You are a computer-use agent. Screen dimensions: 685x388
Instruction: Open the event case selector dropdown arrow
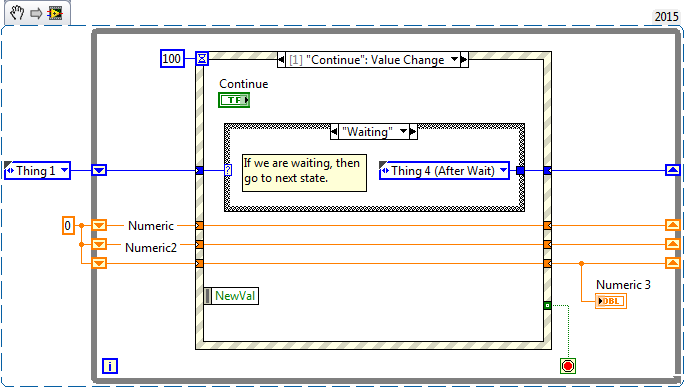[x=454, y=59]
